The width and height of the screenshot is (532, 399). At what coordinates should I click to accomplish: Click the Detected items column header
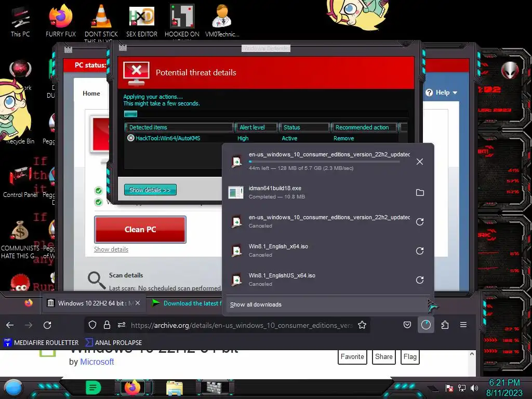coord(179,127)
